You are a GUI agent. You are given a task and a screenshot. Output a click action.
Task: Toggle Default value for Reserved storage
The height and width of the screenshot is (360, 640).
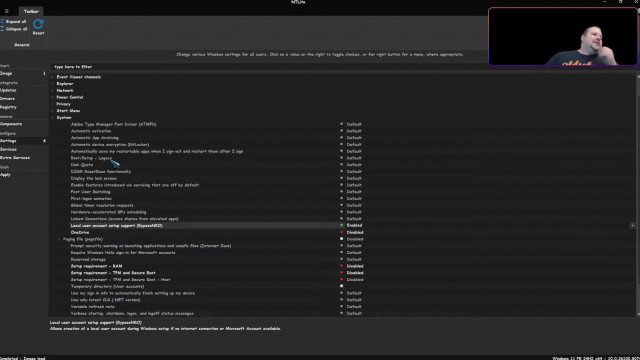coord(354,259)
